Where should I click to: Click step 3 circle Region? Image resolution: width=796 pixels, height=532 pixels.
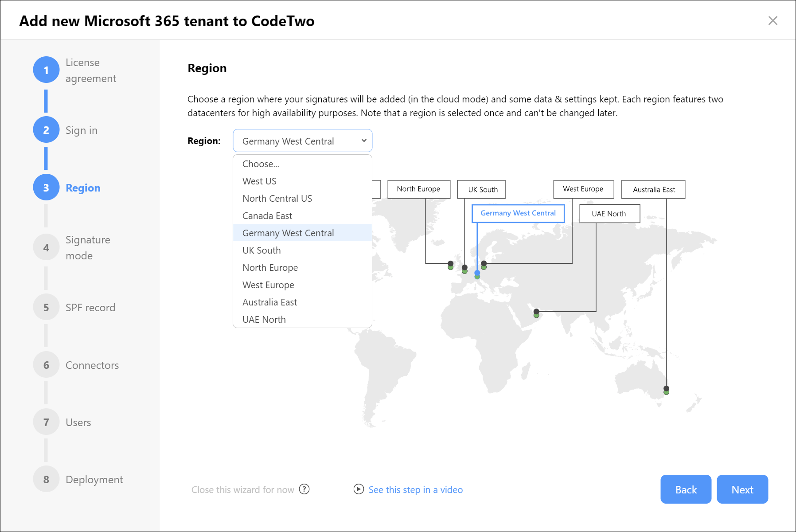46,188
